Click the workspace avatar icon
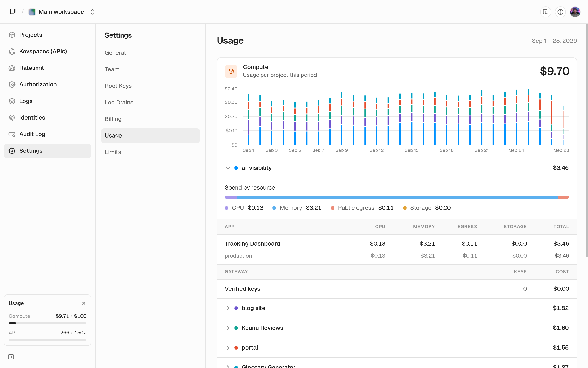The image size is (588, 368). pos(32,12)
